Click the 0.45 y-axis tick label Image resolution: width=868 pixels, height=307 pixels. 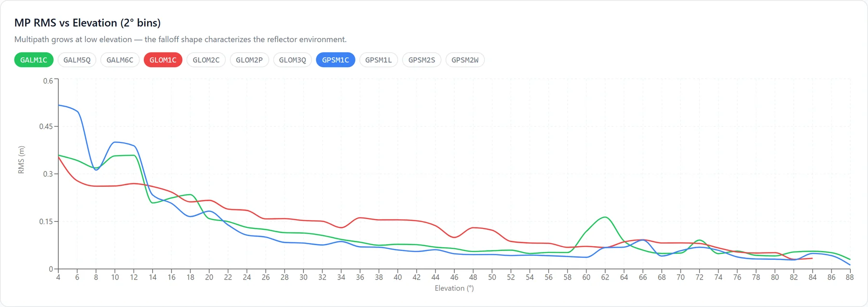(46, 126)
